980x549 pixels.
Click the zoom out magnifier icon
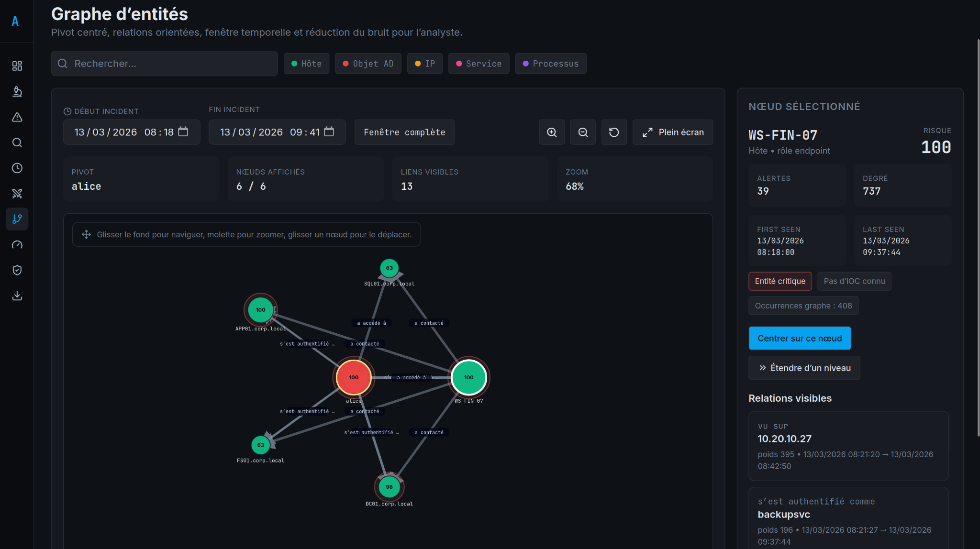click(x=583, y=132)
